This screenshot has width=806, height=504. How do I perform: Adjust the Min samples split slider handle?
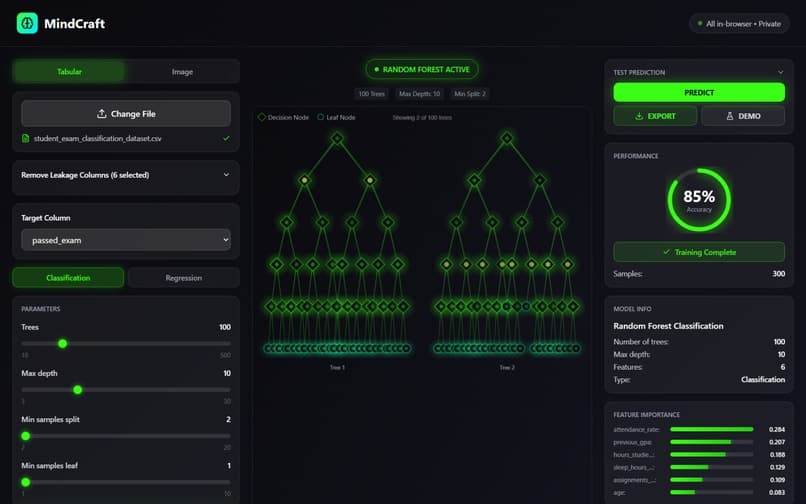[26, 436]
